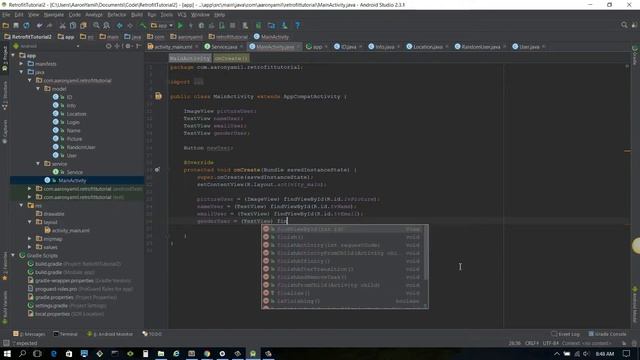Screen dimensions: 640x360
Task: Click the project panel settings gear icon
Action: [x=128, y=47]
